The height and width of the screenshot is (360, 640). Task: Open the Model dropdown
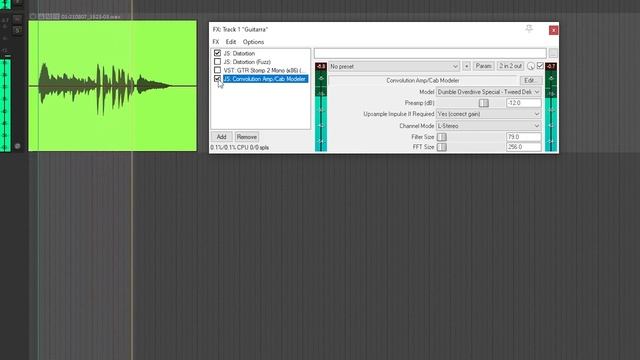(489, 92)
